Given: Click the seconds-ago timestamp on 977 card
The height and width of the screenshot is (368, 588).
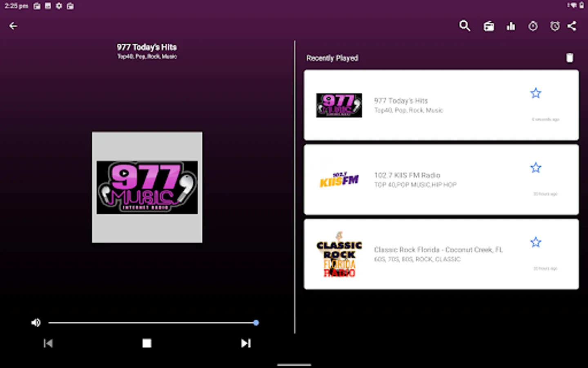Looking at the screenshot, I should (546, 119).
